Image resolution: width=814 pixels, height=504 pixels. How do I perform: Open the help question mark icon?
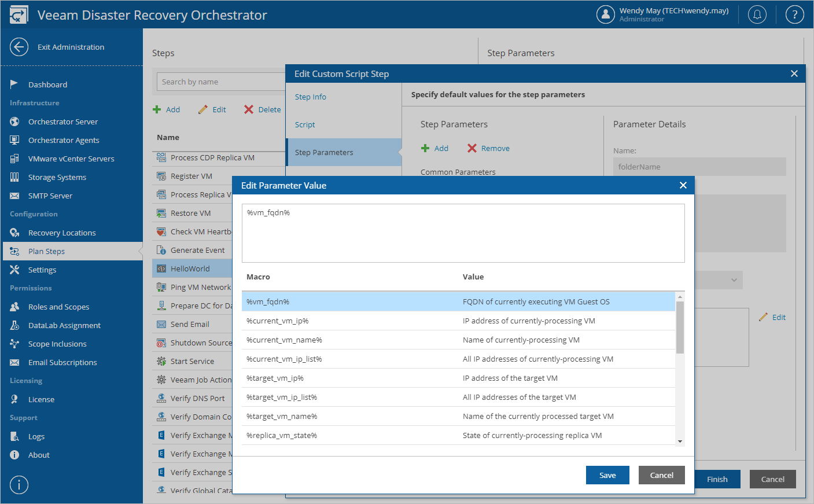click(794, 14)
